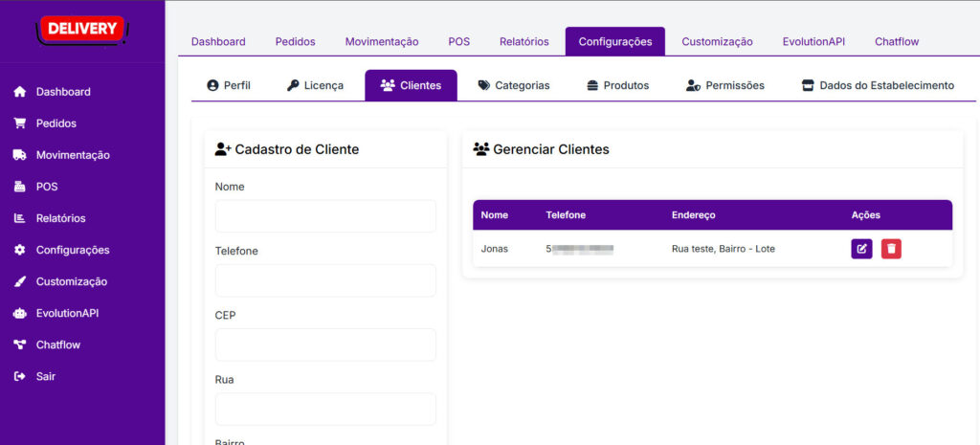
Task: Click the store icon on Dados do Estabelecimento
Action: [x=808, y=85]
